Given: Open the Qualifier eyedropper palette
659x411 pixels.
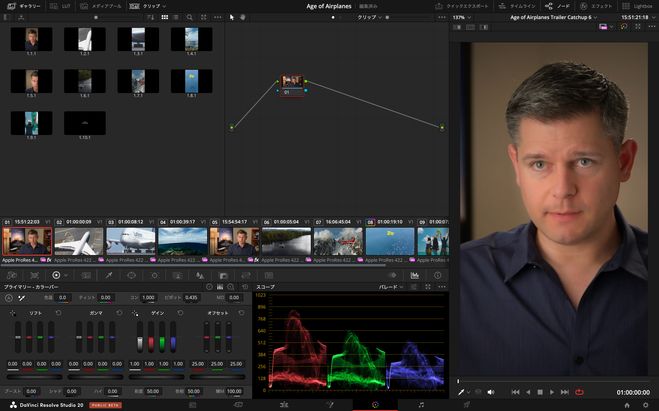Looking at the screenshot, I should (x=108, y=275).
